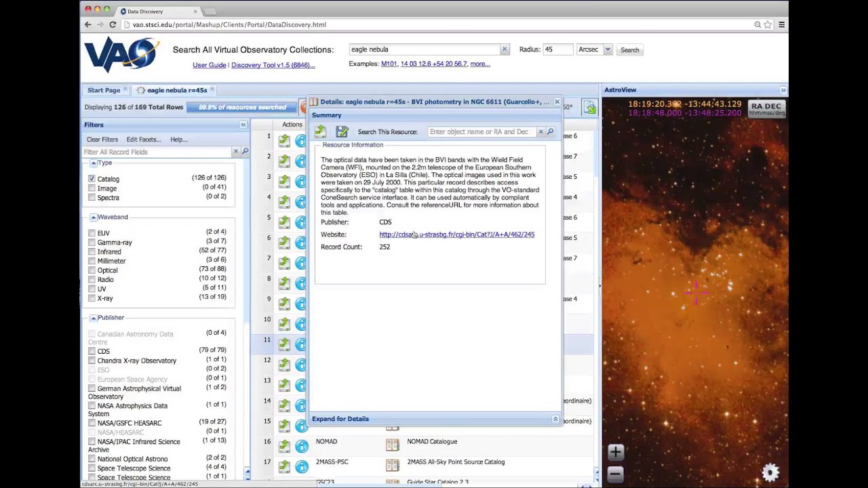Click the VAO logo
868x488 pixels.
122,54
